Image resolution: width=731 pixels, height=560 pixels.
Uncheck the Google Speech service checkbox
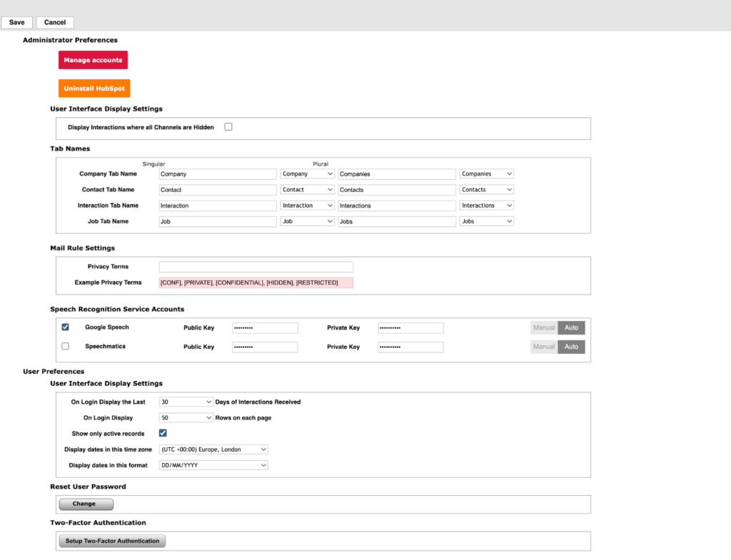click(66, 327)
